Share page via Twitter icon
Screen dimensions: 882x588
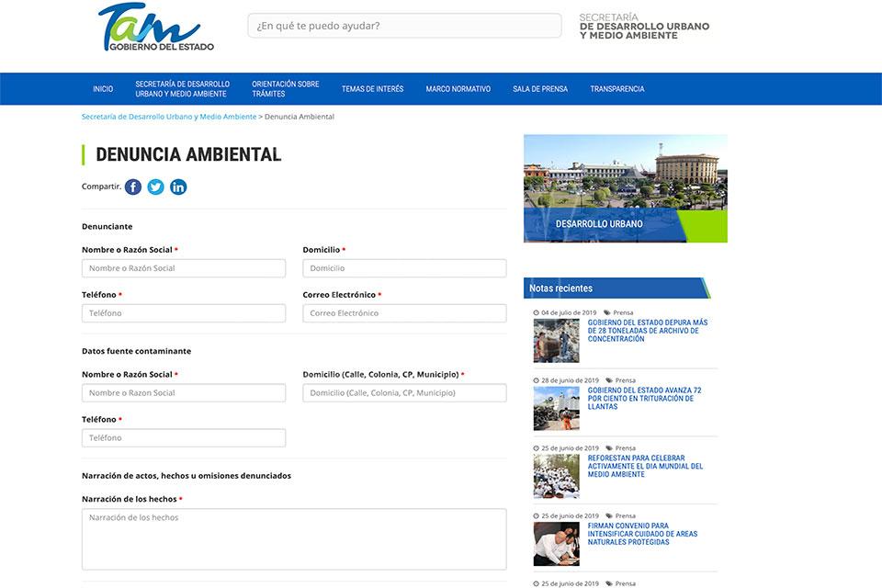(x=156, y=187)
